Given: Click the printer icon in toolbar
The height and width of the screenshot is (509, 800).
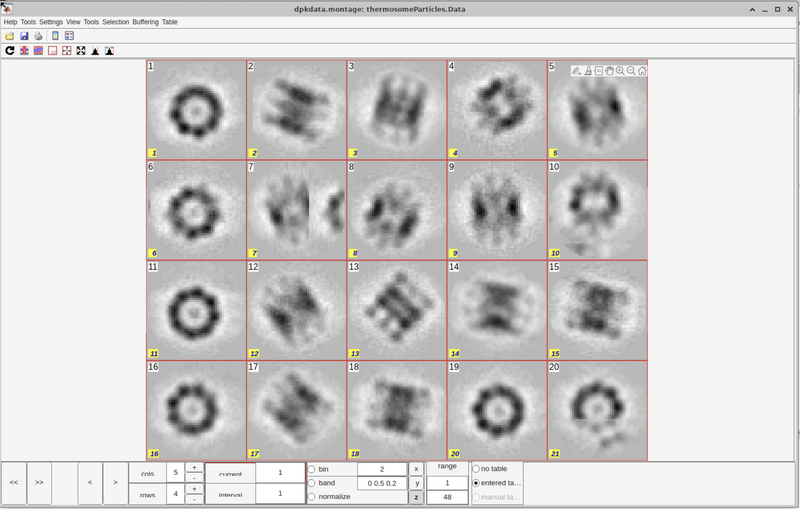Looking at the screenshot, I should pos(38,36).
